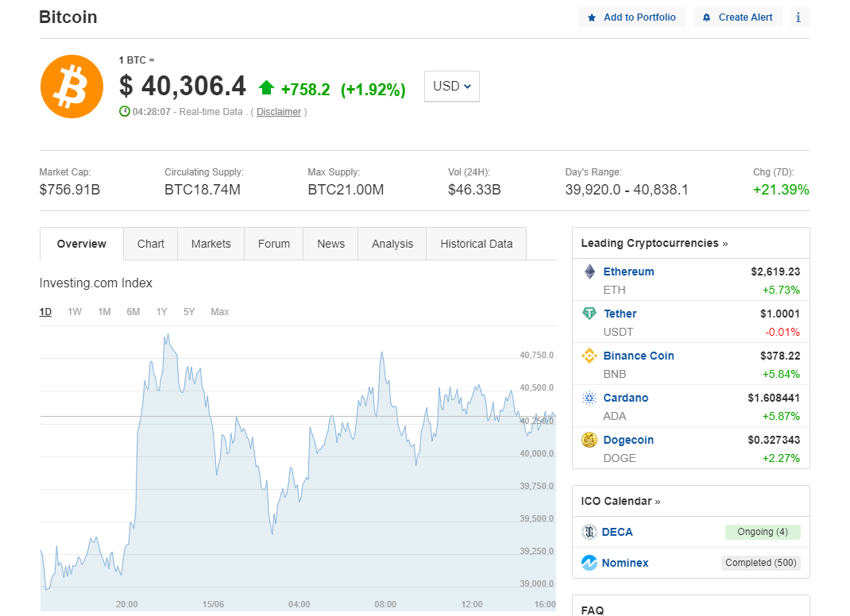Click the Dogecoin coin icon

point(589,440)
